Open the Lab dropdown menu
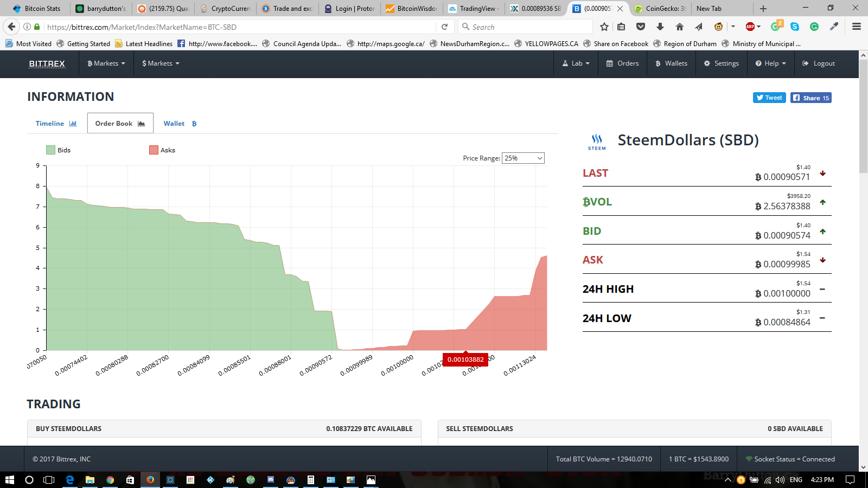Screen dimensions: 868x488 tap(576, 63)
